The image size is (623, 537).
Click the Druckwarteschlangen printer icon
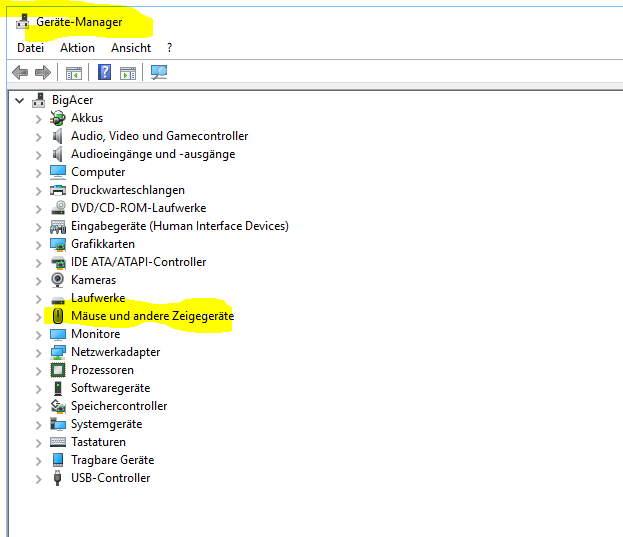click(x=58, y=190)
